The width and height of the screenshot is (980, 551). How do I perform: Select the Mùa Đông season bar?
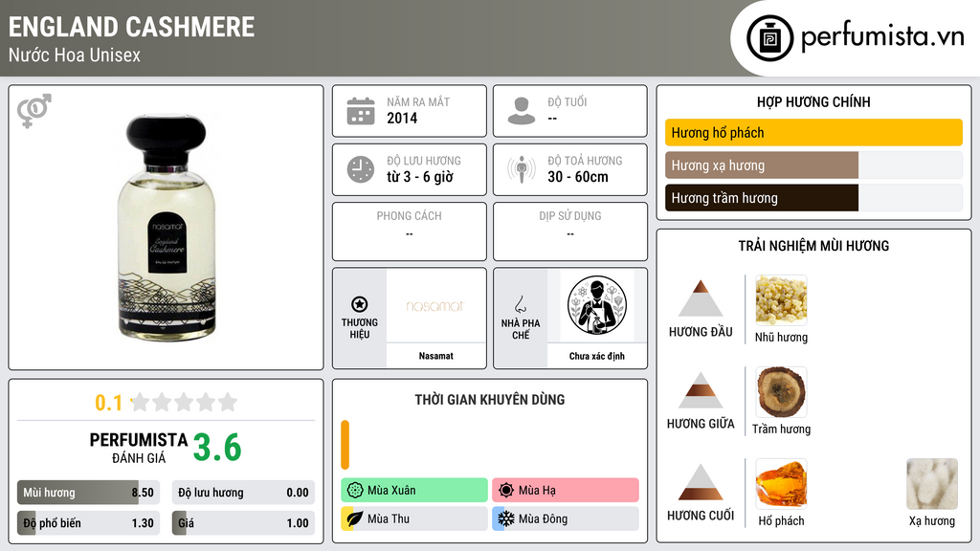coord(566,518)
